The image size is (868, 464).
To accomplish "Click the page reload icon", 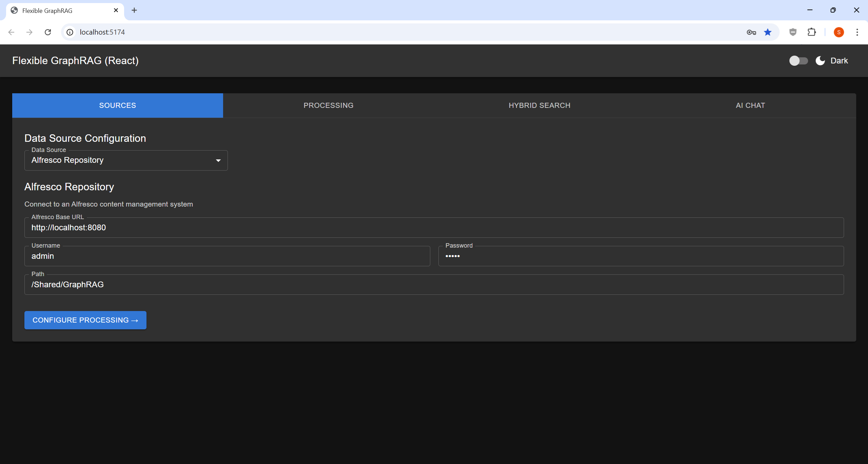I will point(48,32).
